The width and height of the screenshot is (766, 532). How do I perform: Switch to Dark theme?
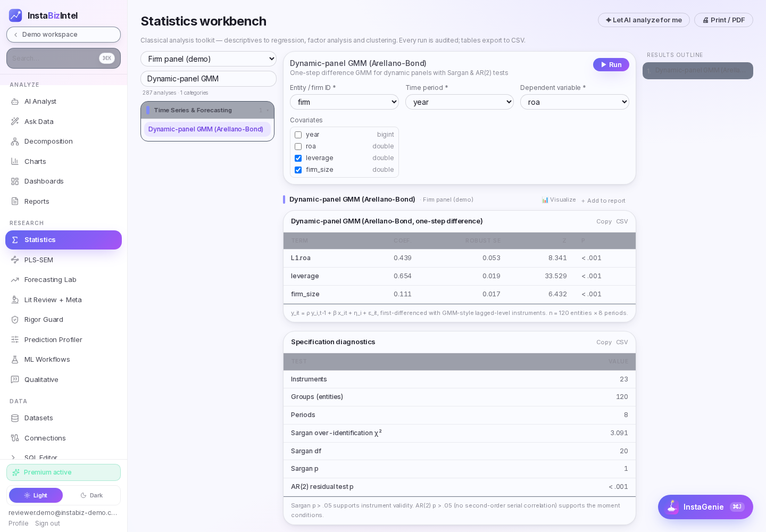[x=91, y=495]
